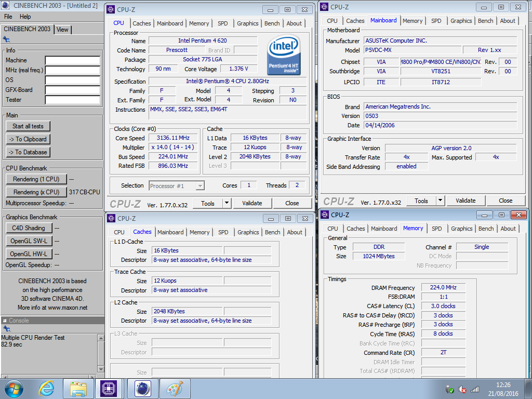Click the BIOS date 04/14/2006
This screenshot has width=532, height=399.
click(x=440, y=125)
